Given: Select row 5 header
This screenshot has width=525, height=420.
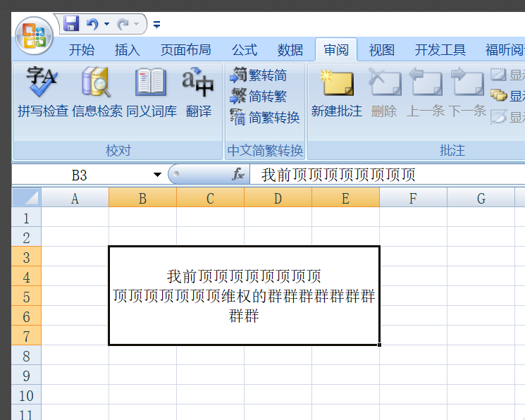Looking at the screenshot, I should click(x=27, y=296).
